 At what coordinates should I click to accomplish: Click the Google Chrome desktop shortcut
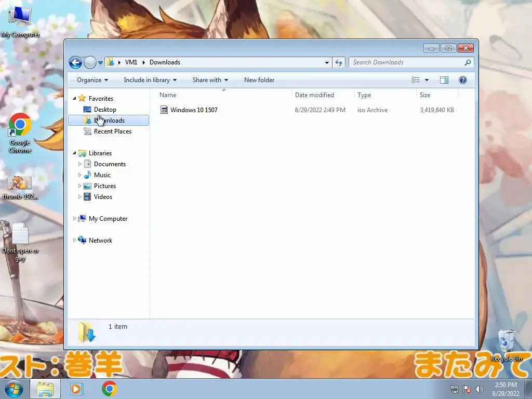click(20, 134)
